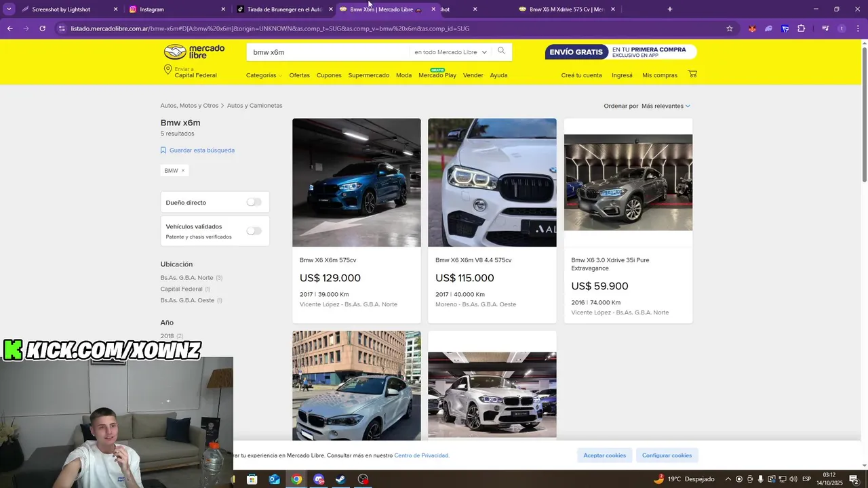
Task: Click the Aceptar cookies button
Action: coord(605,455)
